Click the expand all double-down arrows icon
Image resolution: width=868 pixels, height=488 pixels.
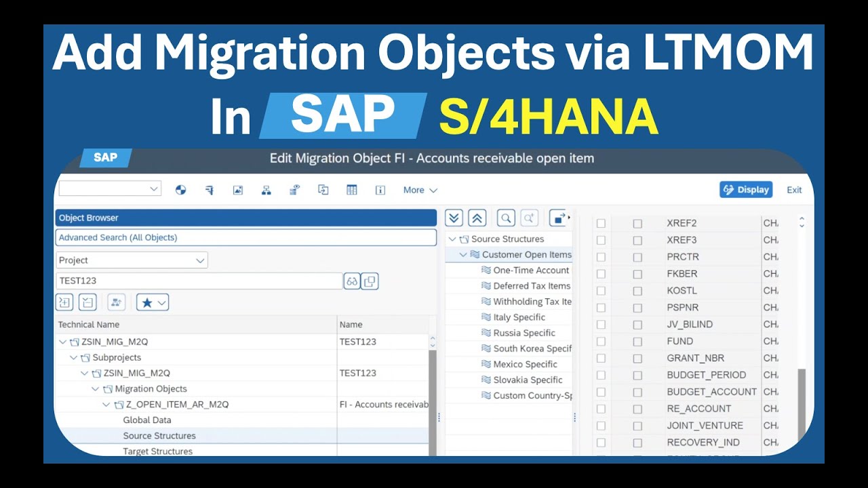454,218
